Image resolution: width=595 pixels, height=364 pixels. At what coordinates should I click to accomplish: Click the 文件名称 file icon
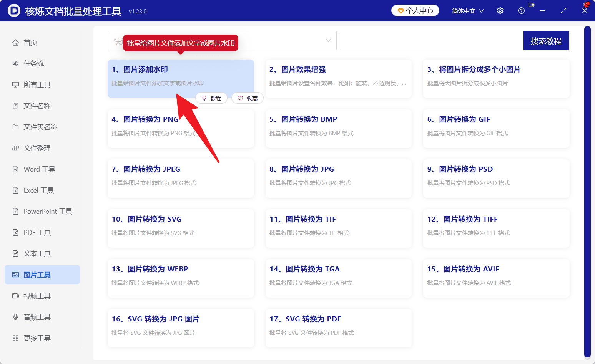pos(15,106)
